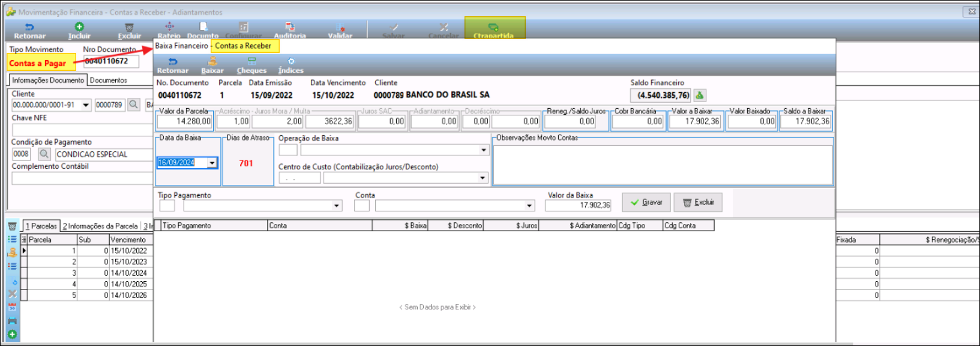Click the green plus icon at sidebar bottom

12,334
